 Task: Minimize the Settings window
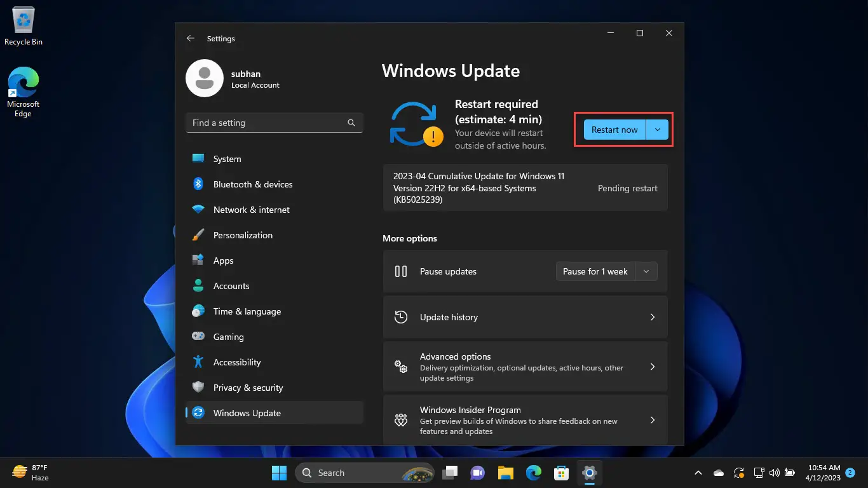611,33
